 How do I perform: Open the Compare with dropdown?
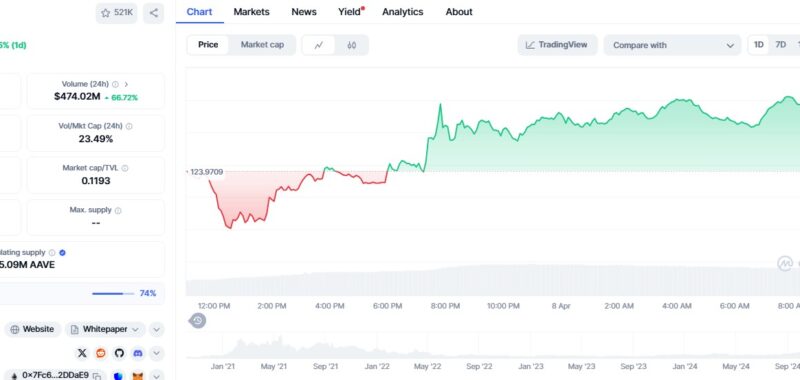tap(672, 45)
